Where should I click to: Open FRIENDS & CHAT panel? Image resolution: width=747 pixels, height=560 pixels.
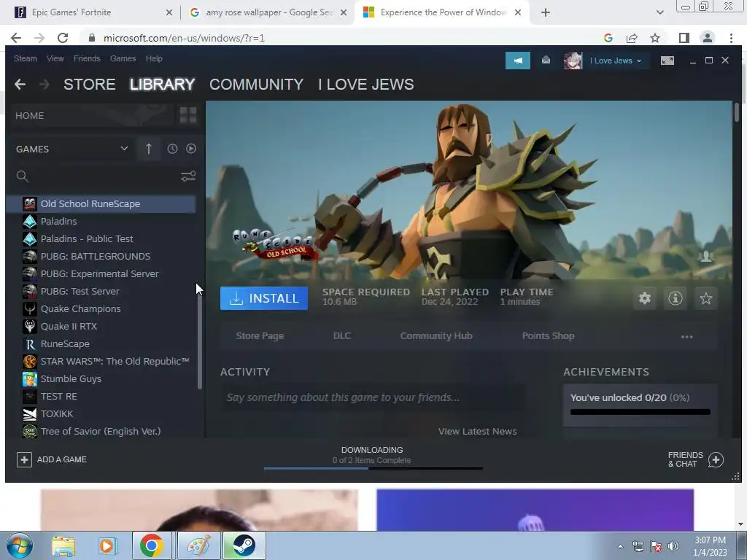pyautogui.click(x=695, y=459)
